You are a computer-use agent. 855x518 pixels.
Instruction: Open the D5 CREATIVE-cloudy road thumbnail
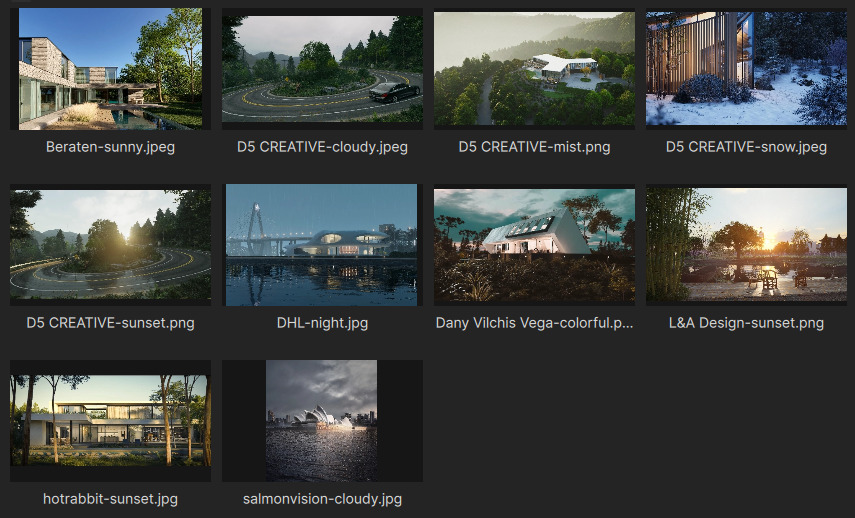322,68
